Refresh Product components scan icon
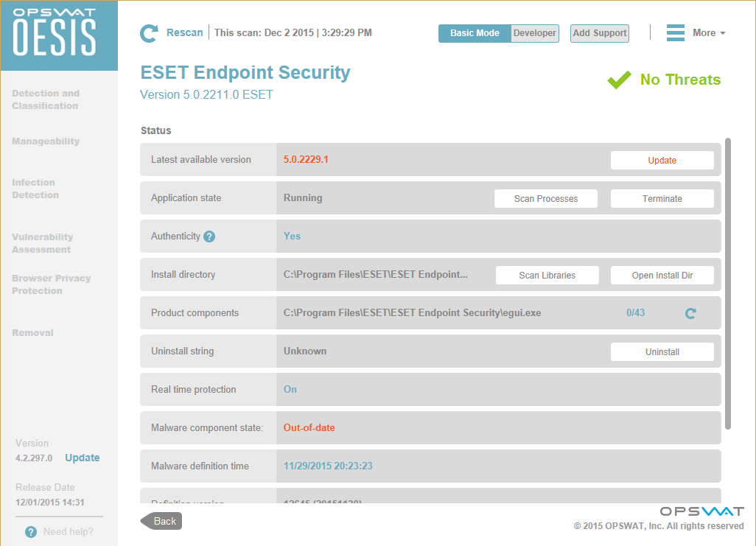 click(690, 313)
